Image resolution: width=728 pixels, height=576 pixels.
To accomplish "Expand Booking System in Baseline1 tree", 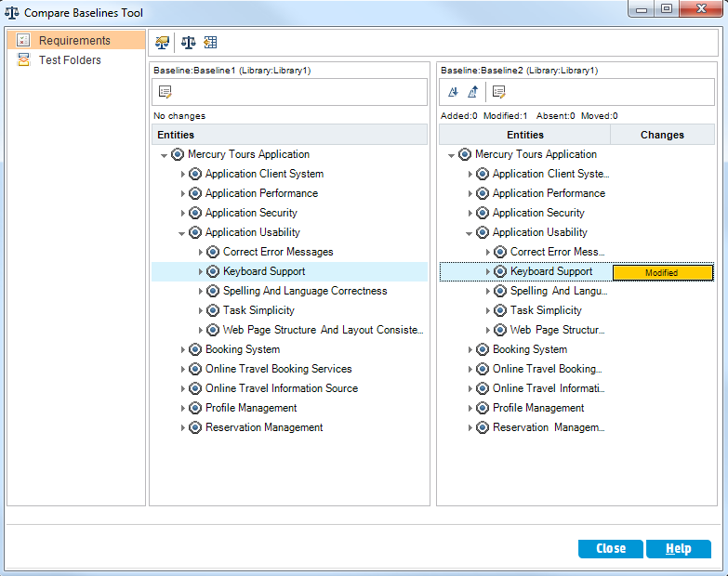I will click(182, 349).
